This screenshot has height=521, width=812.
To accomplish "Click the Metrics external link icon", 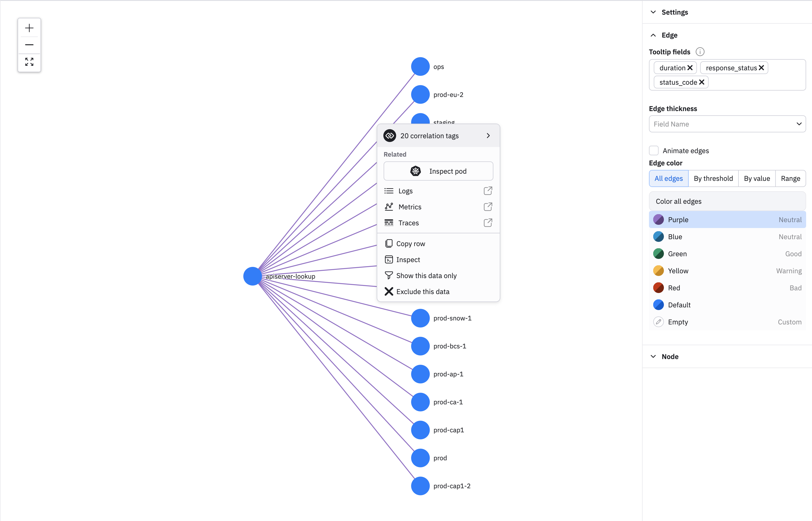I will click(488, 207).
